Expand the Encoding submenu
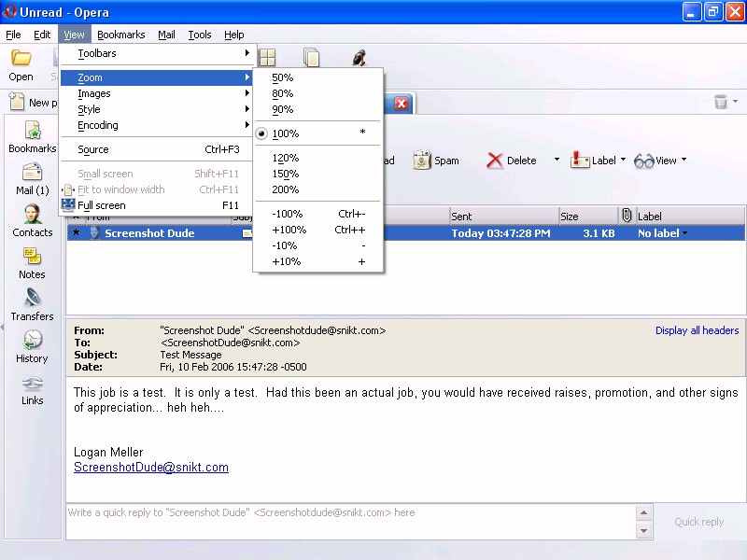The height and width of the screenshot is (560, 747). (x=158, y=125)
